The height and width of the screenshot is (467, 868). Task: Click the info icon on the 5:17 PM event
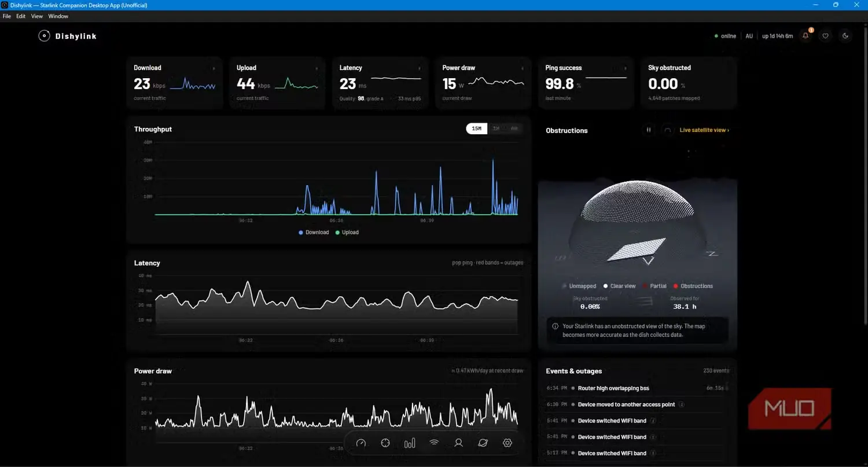[653, 453]
